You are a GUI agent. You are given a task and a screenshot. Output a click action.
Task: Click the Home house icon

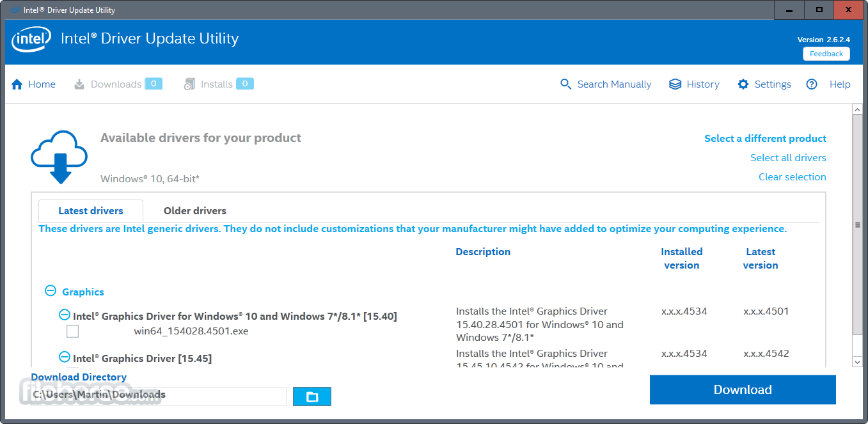pyautogui.click(x=17, y=84)
